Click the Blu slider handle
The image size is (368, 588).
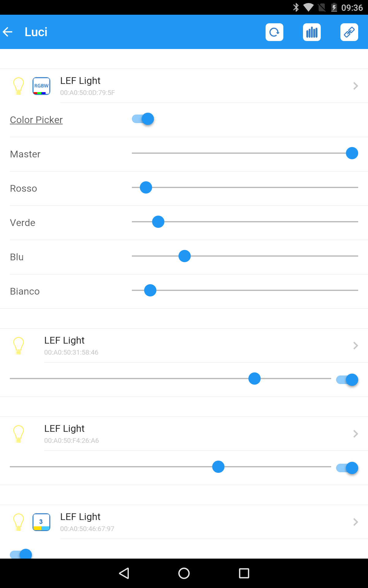point(185,256)
